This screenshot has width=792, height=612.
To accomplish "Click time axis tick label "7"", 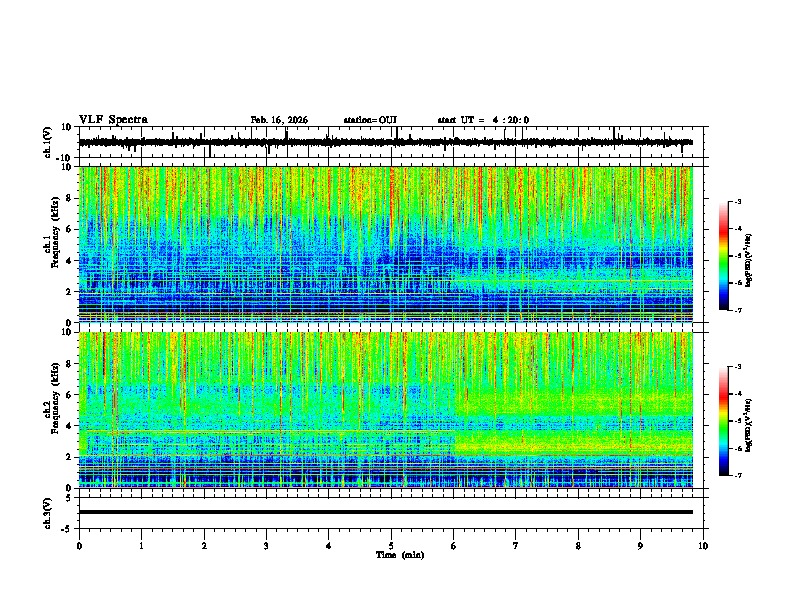I will click(516, 546).
